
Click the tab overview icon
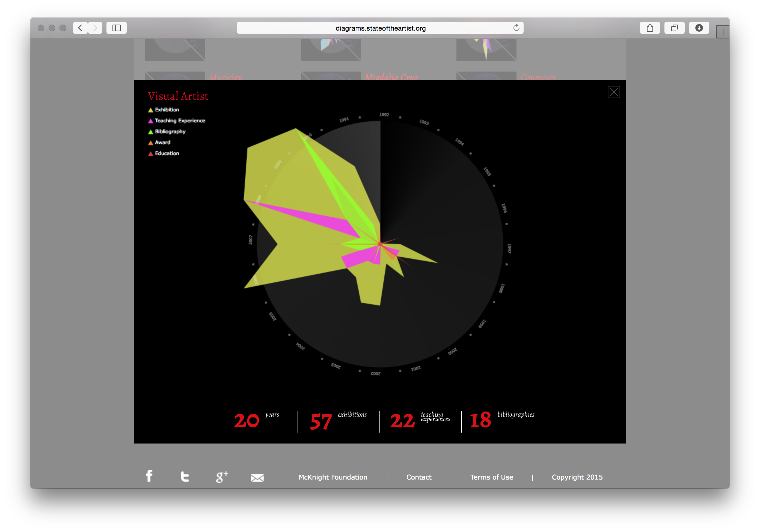click(x=674, y=28)
